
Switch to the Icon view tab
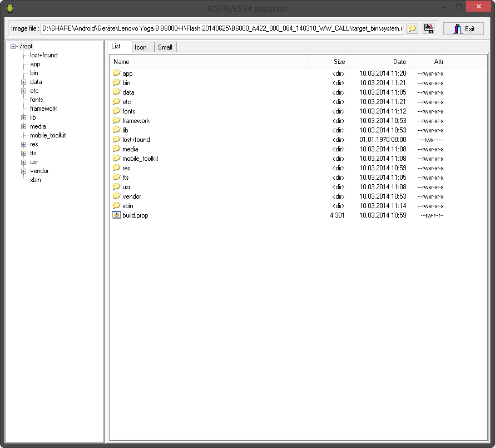pyautogui.click(x=143, y=47)
